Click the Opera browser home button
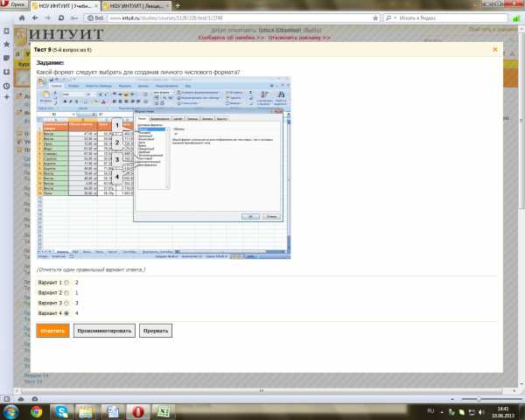The width and height of the screenshot is (525, 420). (22, 17)
